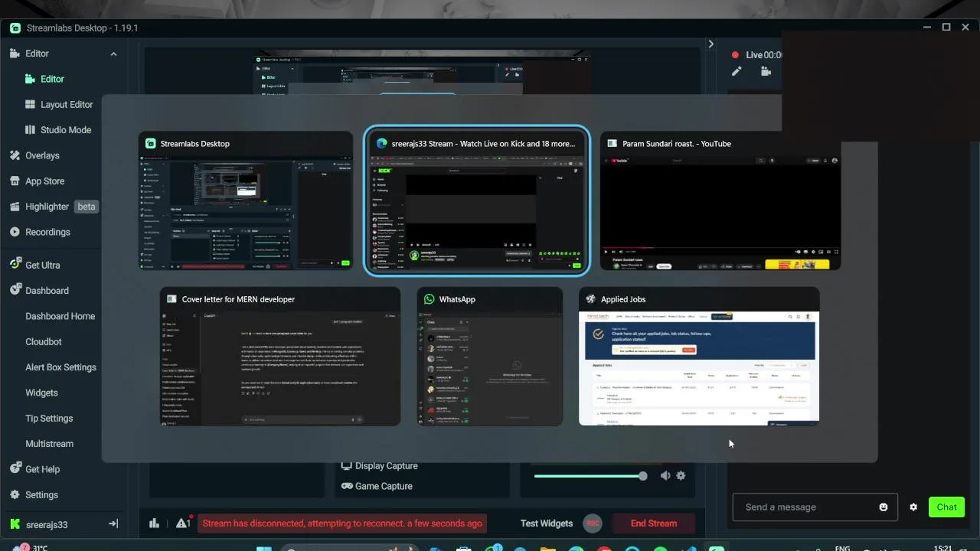980x551 pixels.
Task: Click the sreerajs33 Kick account entry
Action: (38, 524)
